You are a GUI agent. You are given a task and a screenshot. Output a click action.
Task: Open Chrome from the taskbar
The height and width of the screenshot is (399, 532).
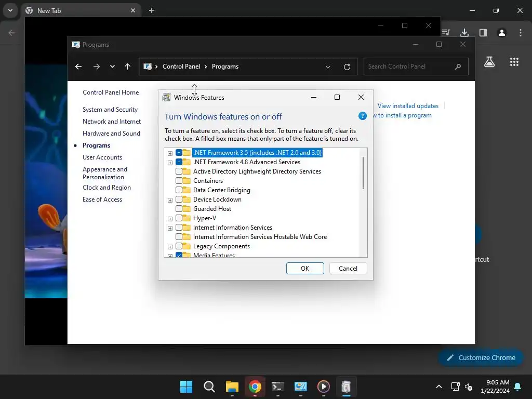point(255,387)
